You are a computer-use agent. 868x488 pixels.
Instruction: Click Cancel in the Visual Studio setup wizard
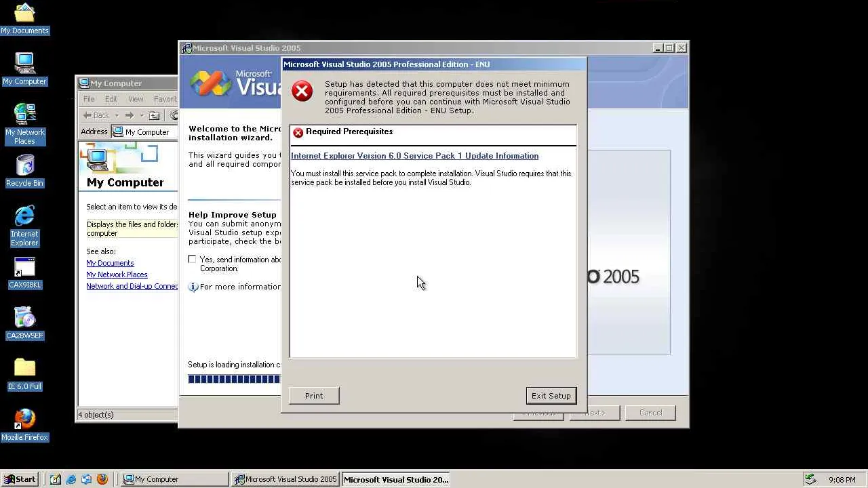coord(650,413)
